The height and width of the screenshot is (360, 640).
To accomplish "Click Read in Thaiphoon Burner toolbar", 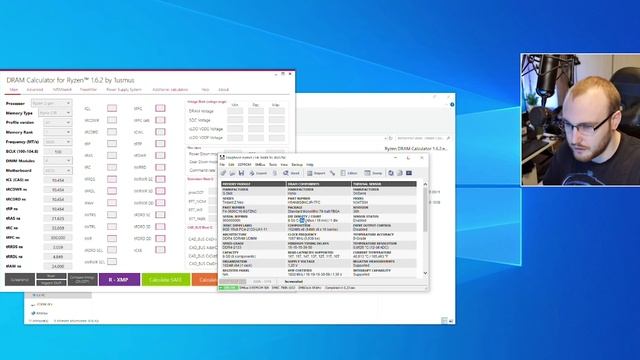I will pos(291,173).
